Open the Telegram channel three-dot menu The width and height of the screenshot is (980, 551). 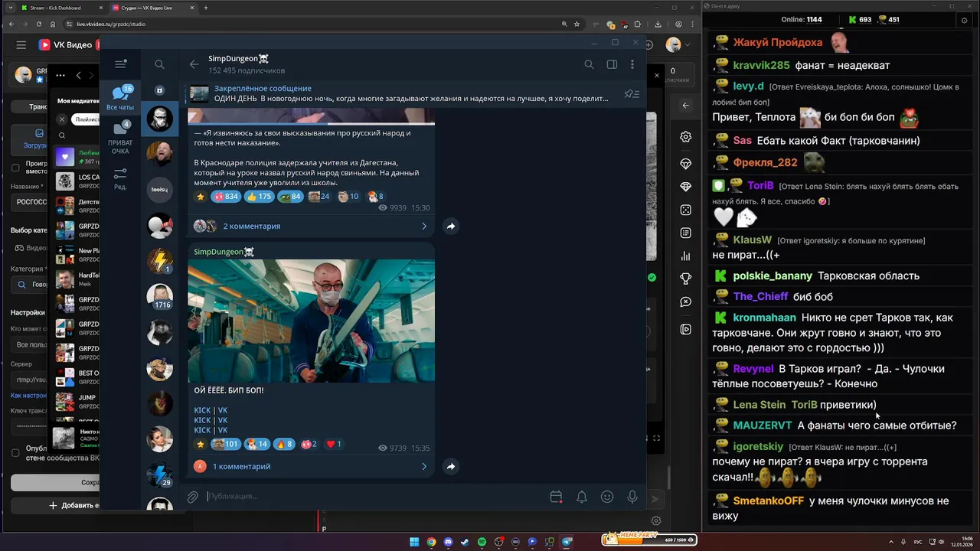(x=632, y=64)
